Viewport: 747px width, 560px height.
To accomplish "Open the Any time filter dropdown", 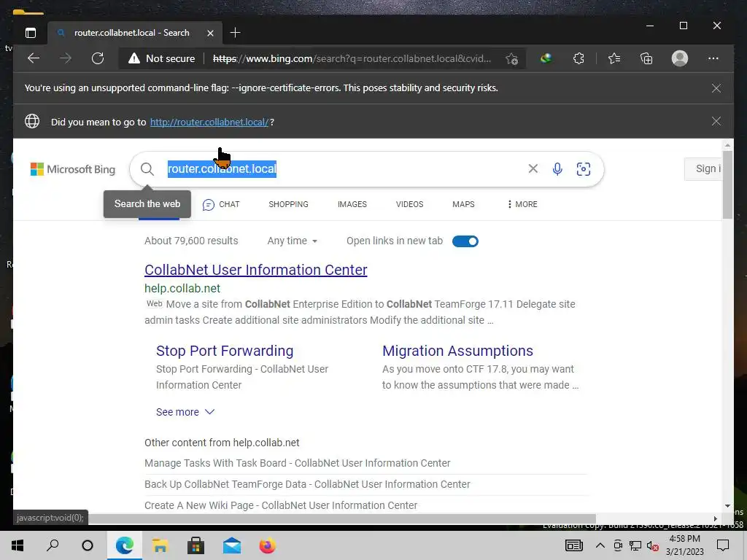I will point(292,241).
